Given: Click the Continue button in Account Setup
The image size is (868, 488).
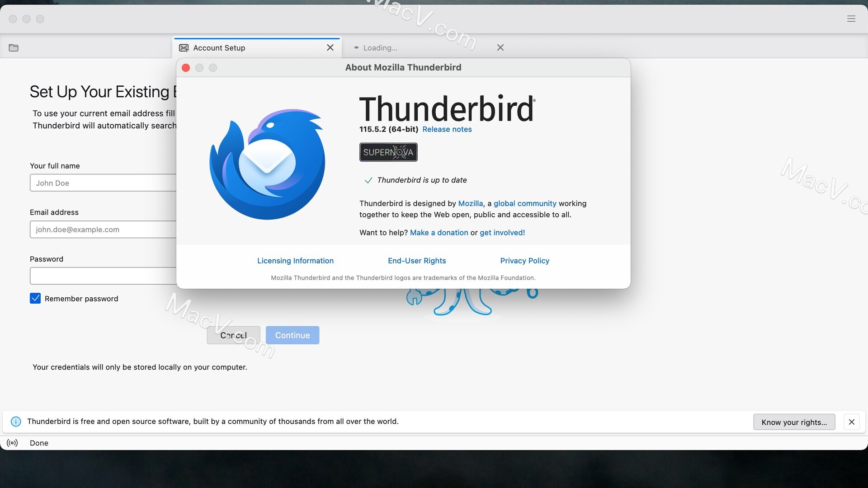Looking at the screenshot, I should (292, 335).
